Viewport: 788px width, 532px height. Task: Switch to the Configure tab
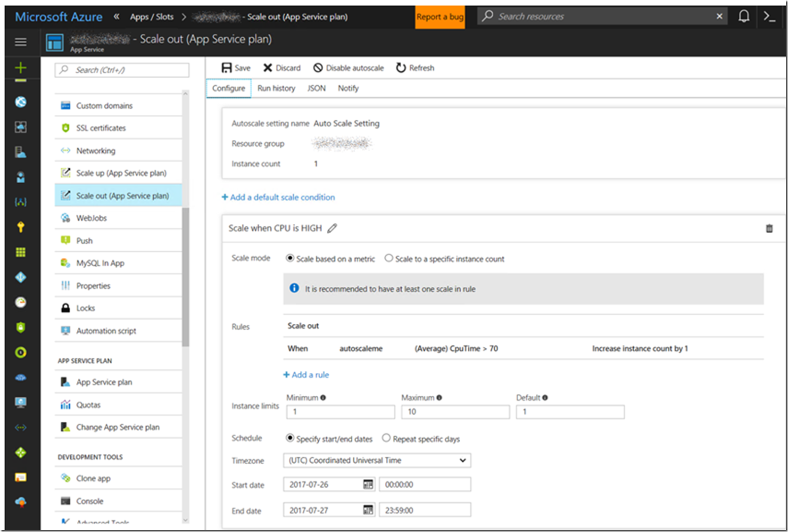229,88
